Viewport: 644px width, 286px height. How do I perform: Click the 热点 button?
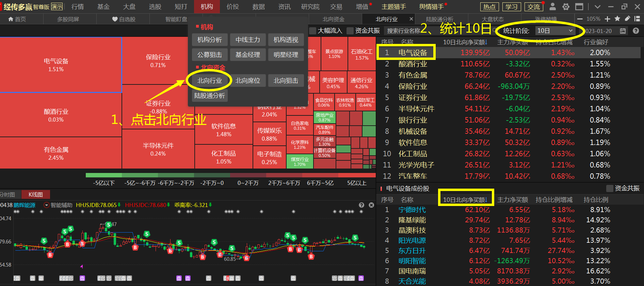[x=489, y=7]
